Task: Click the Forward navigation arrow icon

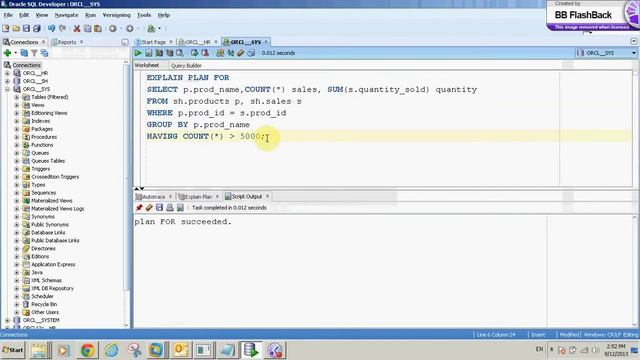Action: click(129, 29)
